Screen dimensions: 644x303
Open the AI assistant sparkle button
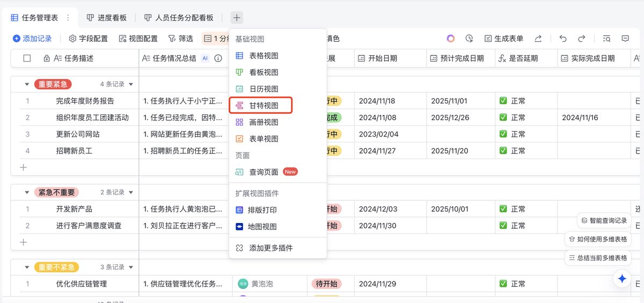click(622, 278)
